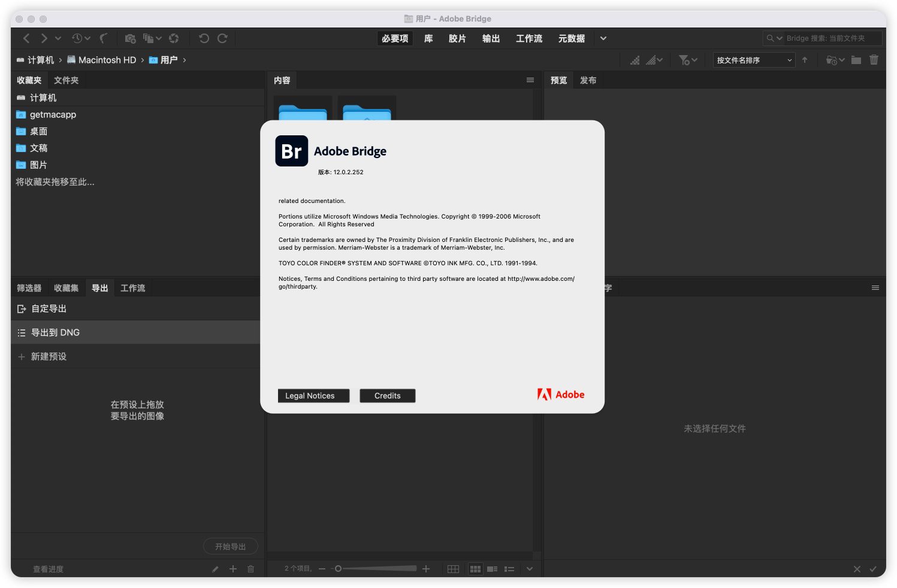Open filter by rating funnel menu

tap(688, 60)
